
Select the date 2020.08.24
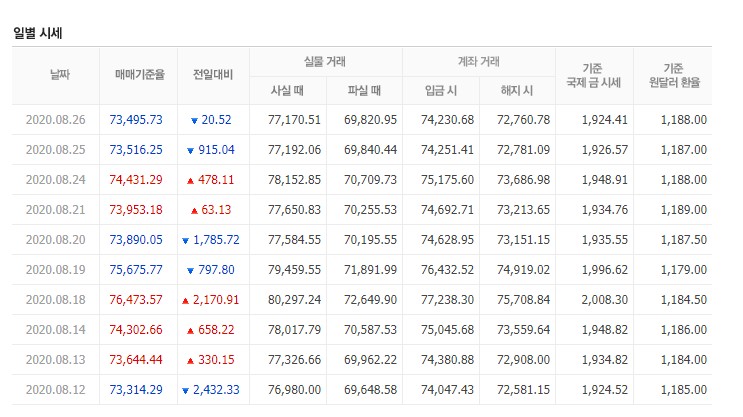(55, 180)
